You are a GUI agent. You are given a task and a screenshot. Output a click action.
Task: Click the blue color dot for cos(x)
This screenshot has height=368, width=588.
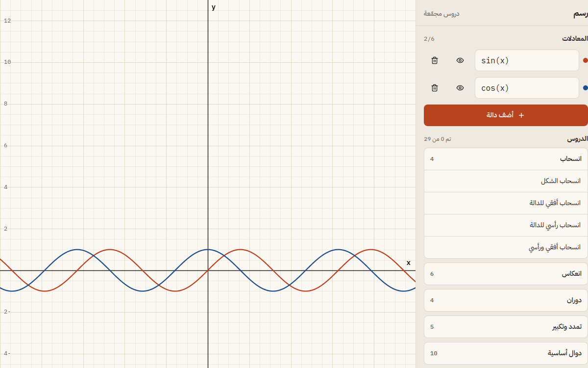[585, 88]
